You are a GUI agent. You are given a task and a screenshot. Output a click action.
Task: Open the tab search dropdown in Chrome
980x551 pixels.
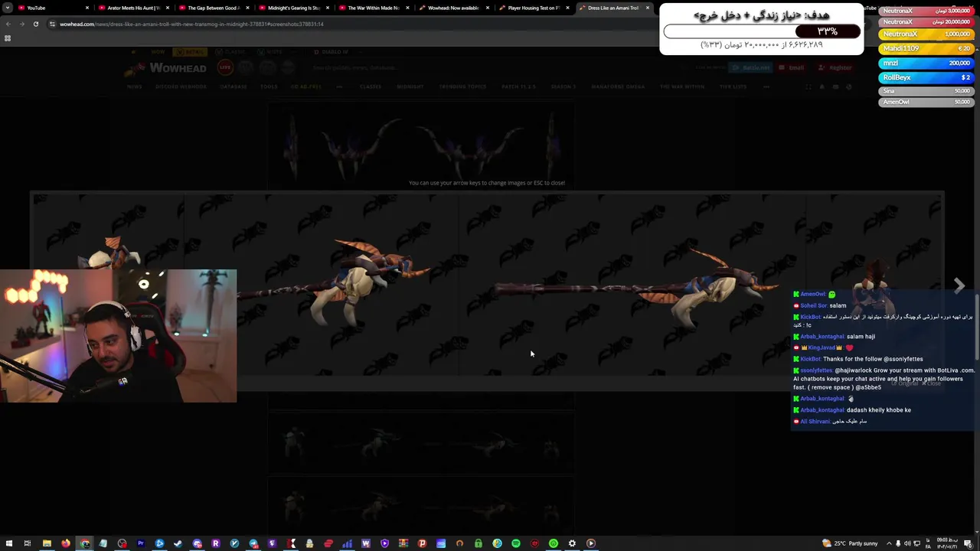[8, 8]
